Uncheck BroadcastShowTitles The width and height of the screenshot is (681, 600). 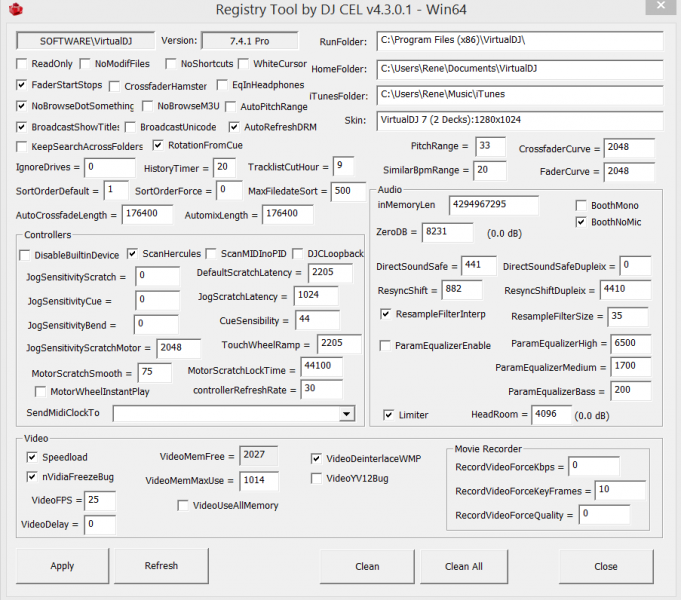tap(21, 127)
